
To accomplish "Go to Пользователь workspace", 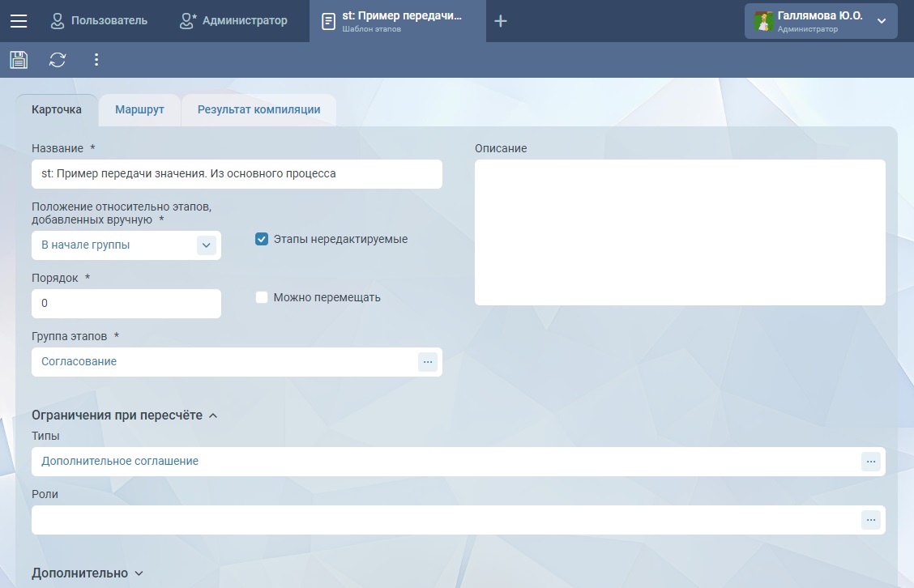I will [99, 21].
